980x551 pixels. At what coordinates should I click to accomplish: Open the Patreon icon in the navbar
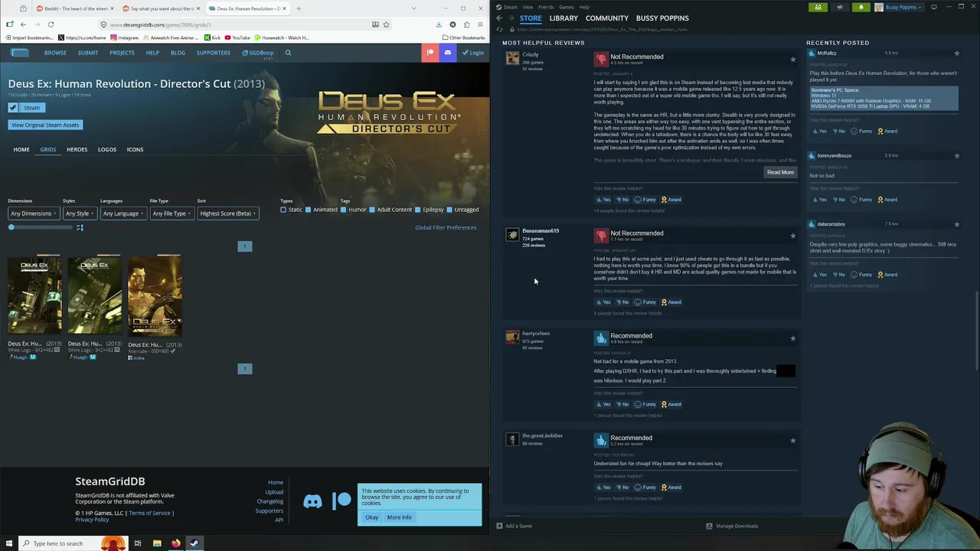point(430,52)
